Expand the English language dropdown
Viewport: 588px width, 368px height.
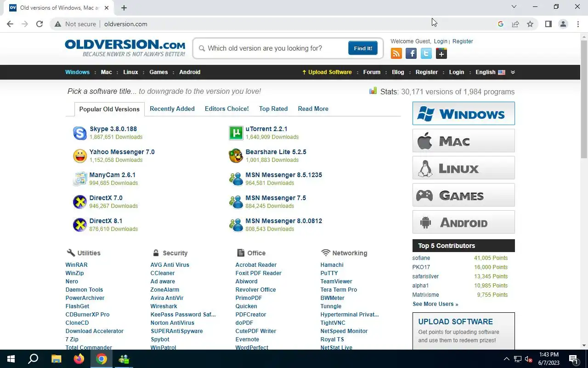tap(490, 72)
